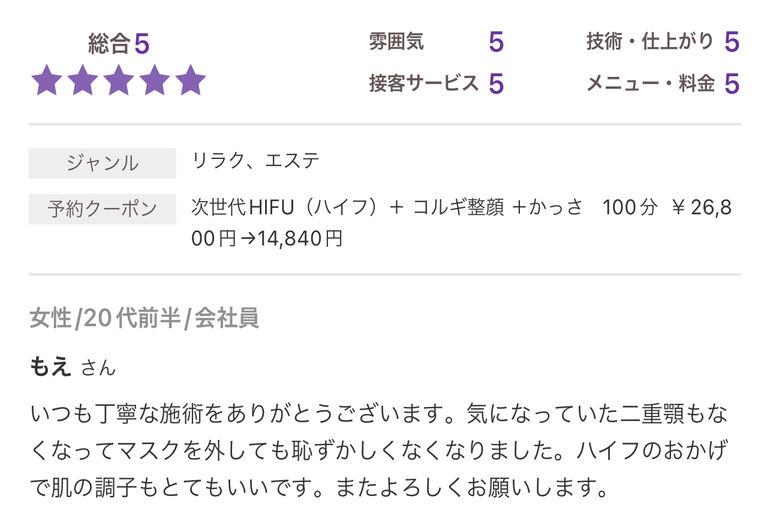Click the メニュー・料金 score number 5
The height and width of the screenshot is (510, 770).
(732, 83)
